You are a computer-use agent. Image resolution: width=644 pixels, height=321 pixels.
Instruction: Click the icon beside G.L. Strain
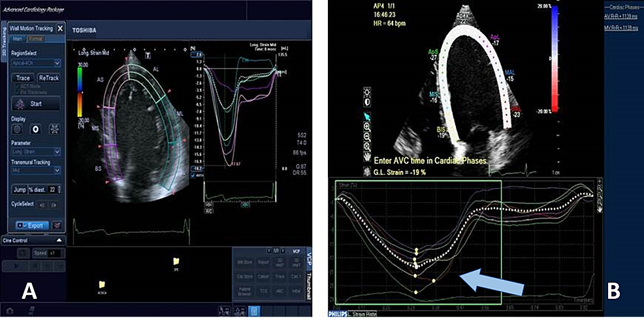point(367,172)
